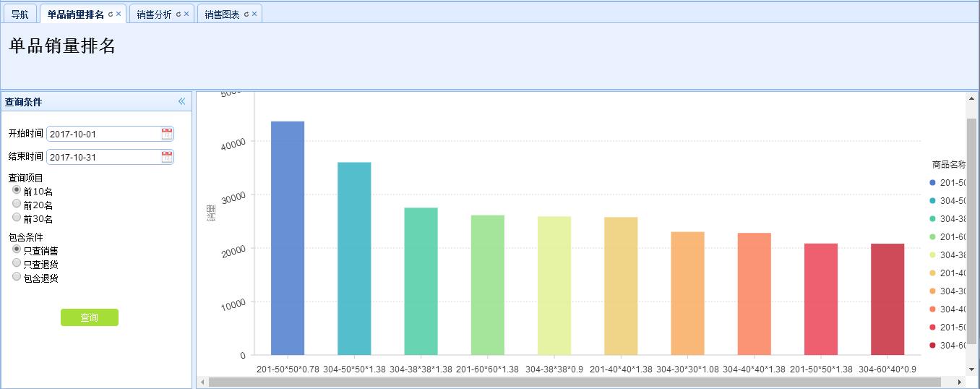The image size is (980, 389).
Task: Refresh the 销售分析 tab
Action: click(179, 14)
